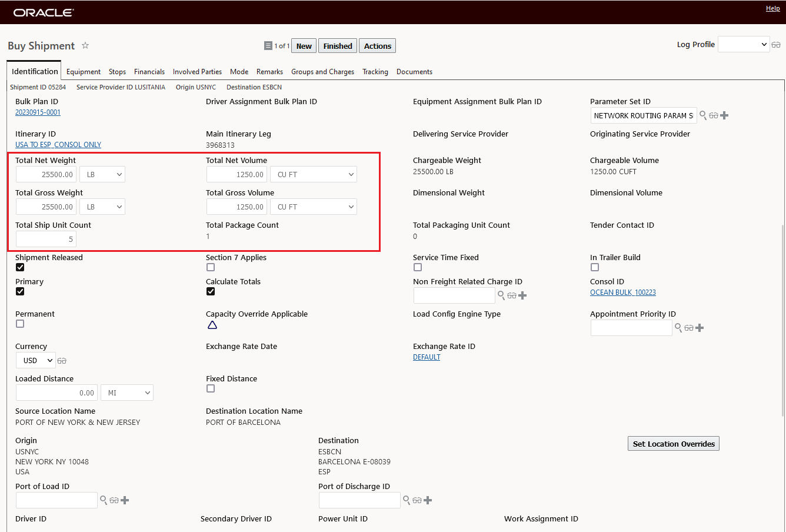Expand the Currency USD dropdown
Image resolution: width=786 pixels, height=532 pixels.
pos(35,360)
